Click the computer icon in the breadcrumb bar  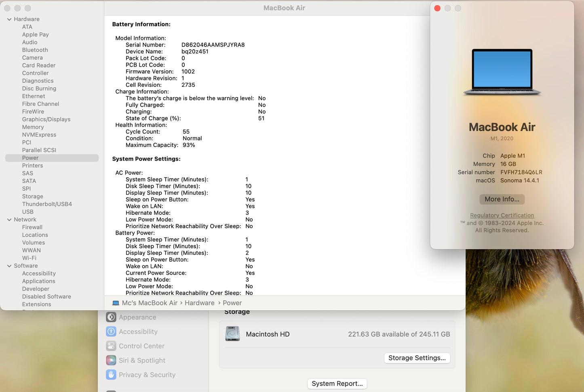click(x=116, y=302)
